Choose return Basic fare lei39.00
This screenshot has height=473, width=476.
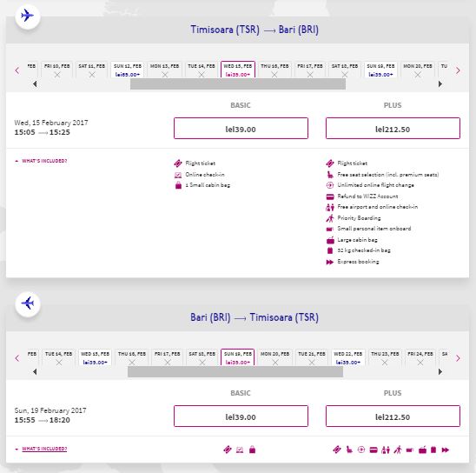[241, 416]
